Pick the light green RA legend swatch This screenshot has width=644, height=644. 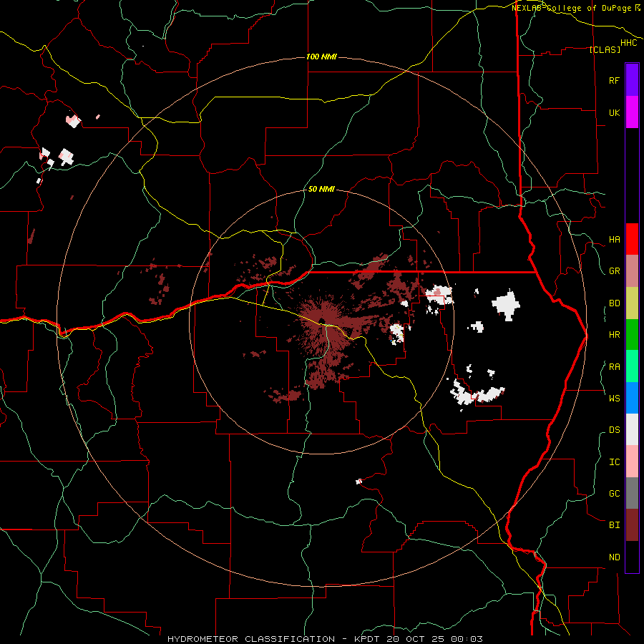click(632, 366)
